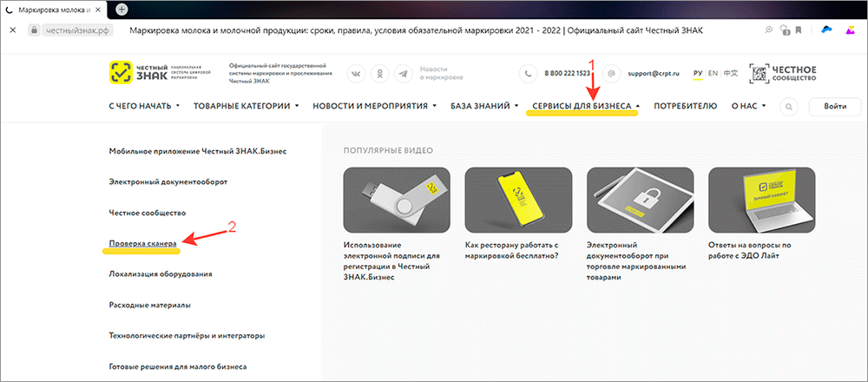
Task: Open the VK social network icon
Action: (356, 73)
